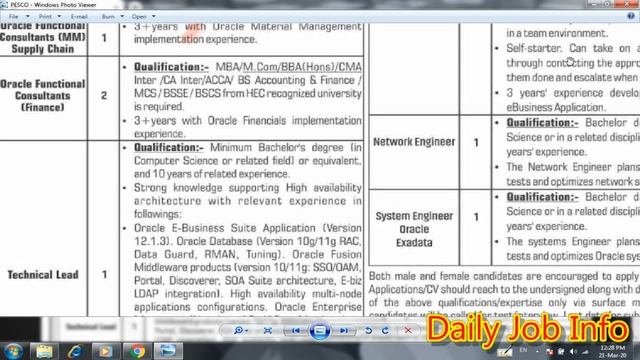Image resolution: width=640 pixels, height=360 pixels.
Task: Open Windows Media Player taskbar icon
Action: click(105, 351)
